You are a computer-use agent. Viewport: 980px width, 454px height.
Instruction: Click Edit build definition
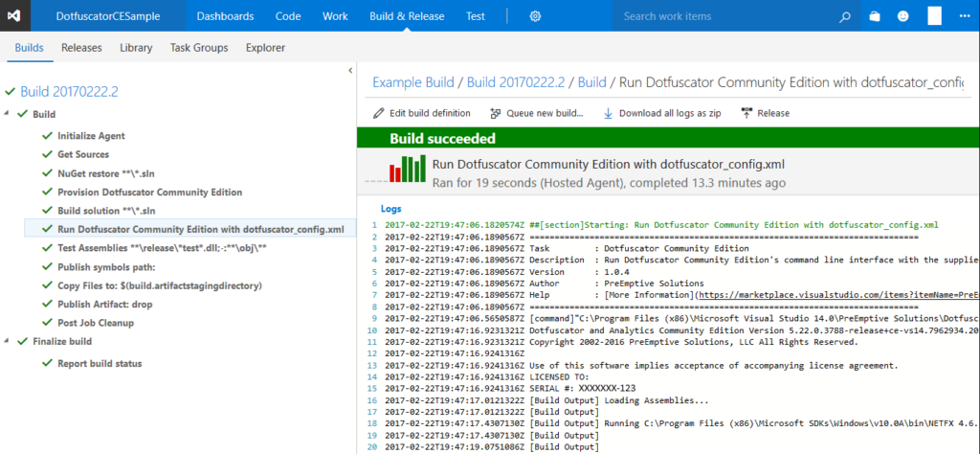[x=430, y=113]
